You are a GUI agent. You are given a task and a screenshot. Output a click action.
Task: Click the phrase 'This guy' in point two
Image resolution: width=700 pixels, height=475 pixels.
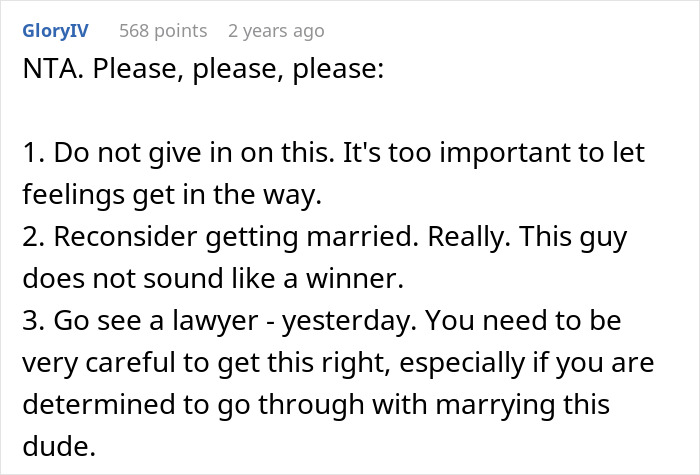click(573, 238)
